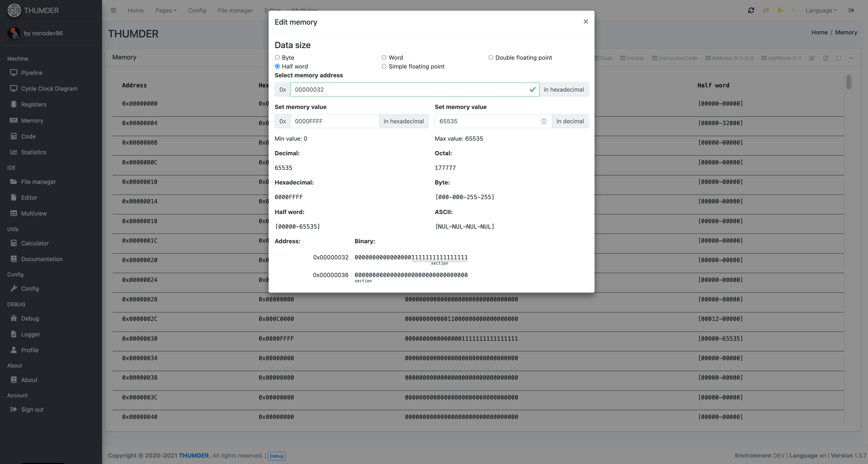Viewport: 868px width, 464px height.
Task: Toggle the Float column view
Action: point(603,58)
